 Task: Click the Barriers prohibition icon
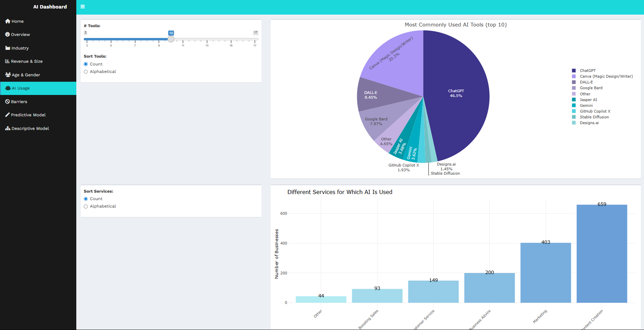point(7,101)
